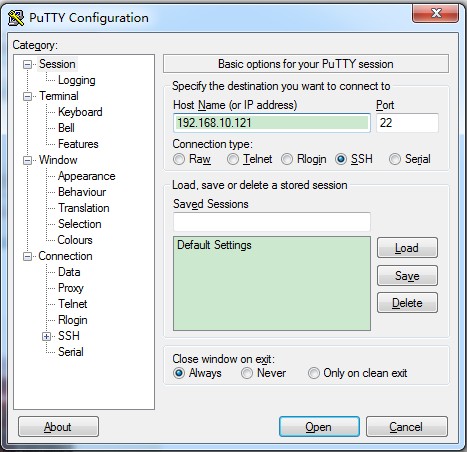The image size is (467, 452).
Task: Open the Translation settings category
Action: tap(84, 208)
